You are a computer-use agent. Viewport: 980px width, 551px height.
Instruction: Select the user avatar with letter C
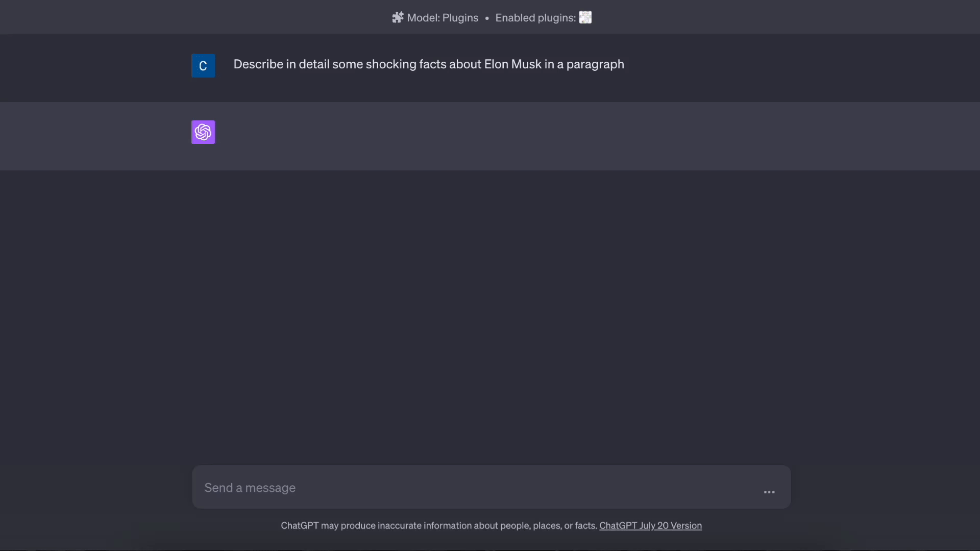pos(203,65)
